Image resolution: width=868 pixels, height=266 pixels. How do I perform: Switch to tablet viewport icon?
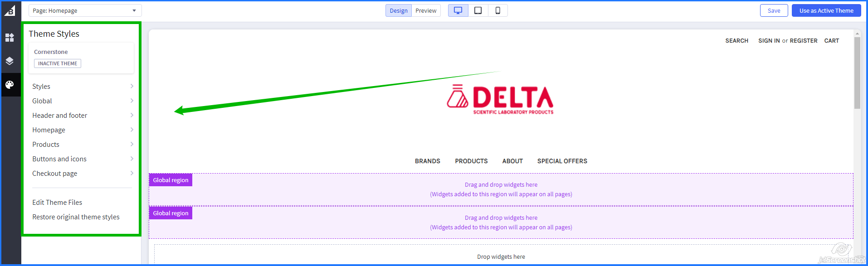(478, 10)
